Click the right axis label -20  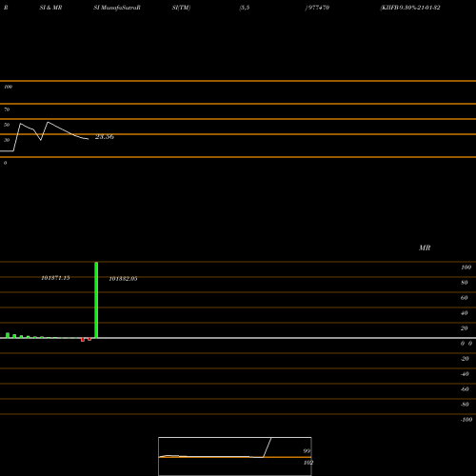coord(465,359)
